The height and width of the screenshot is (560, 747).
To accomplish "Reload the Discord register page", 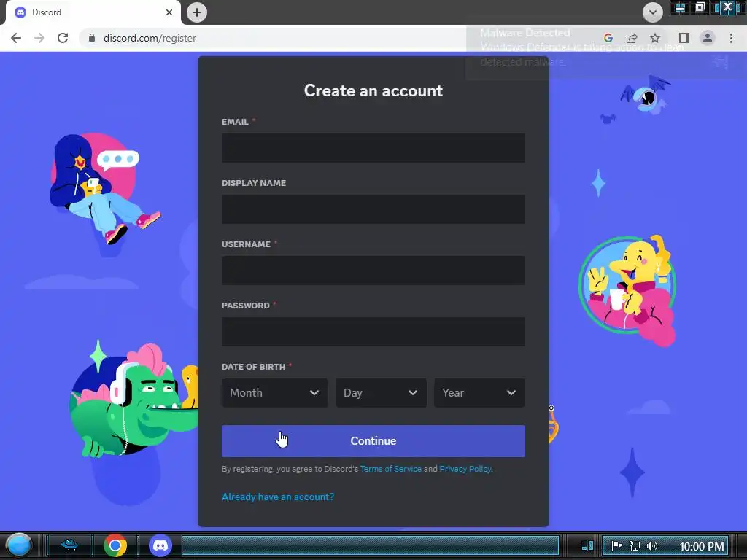I will [63, 38].
